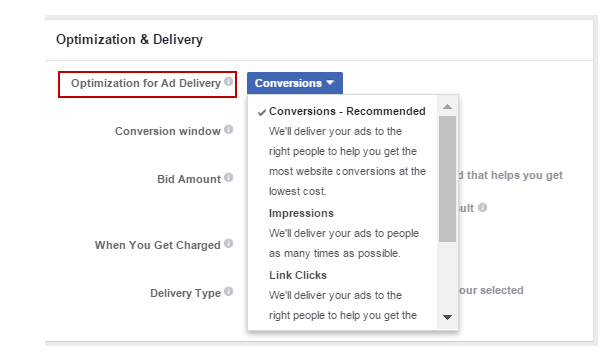Click the Conversion window label

tap(168, 131)
